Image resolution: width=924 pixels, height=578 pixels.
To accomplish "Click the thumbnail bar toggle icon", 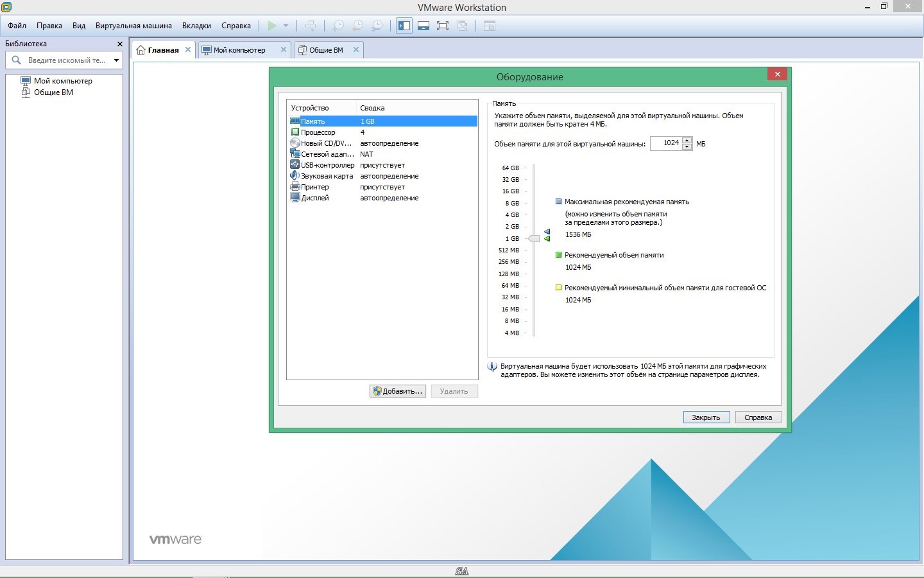I will [x=424, y=26].
